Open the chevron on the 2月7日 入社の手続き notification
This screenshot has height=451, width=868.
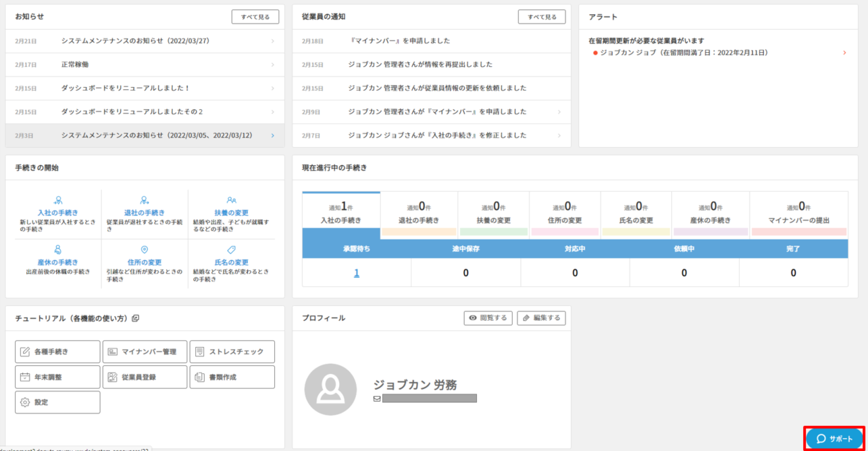coord(559,136)
